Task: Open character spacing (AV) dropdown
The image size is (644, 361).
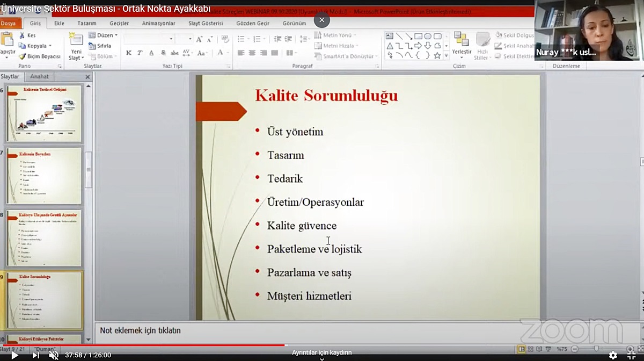Action: click(187, 53)
